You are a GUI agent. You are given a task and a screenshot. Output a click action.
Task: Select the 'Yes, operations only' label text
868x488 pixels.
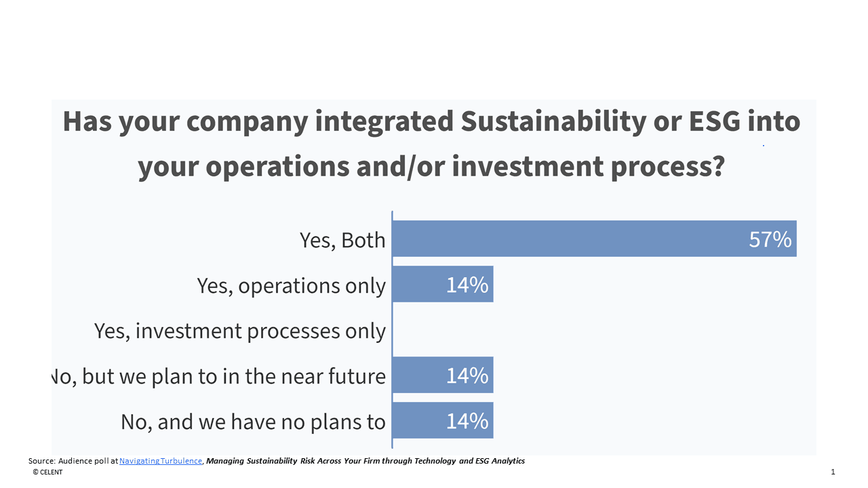[292, 285]
